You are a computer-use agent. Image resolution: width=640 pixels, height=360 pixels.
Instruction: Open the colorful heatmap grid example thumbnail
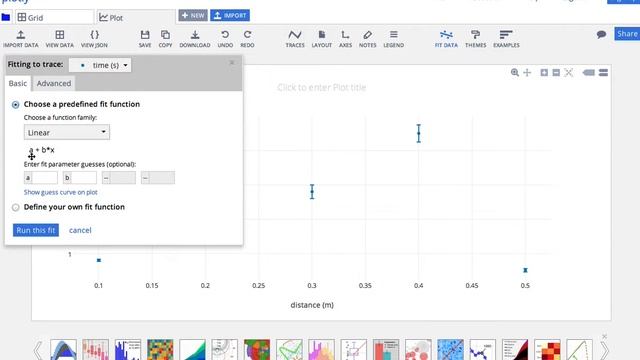(160, 350)
